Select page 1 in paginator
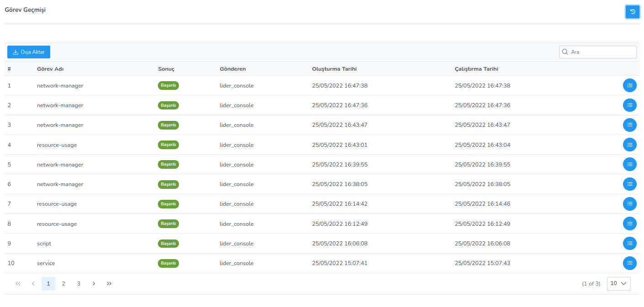 [48, 284]
